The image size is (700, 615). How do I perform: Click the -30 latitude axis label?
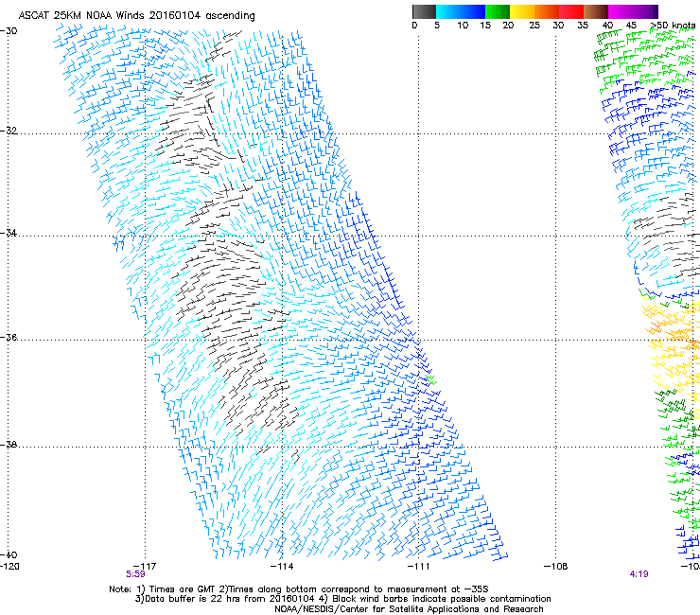click(9, 31)
